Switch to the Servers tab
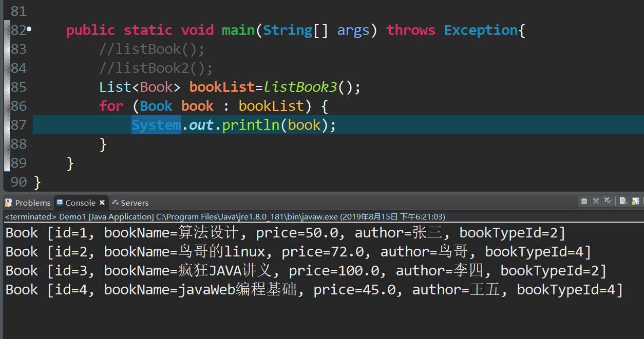Viewport: 644px width, 339px height. tap(130, 203)
